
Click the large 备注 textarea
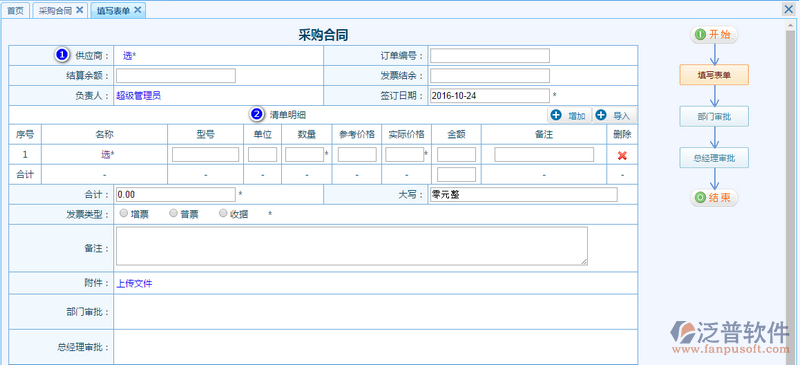pyautogui.click(x=352, y=246)
